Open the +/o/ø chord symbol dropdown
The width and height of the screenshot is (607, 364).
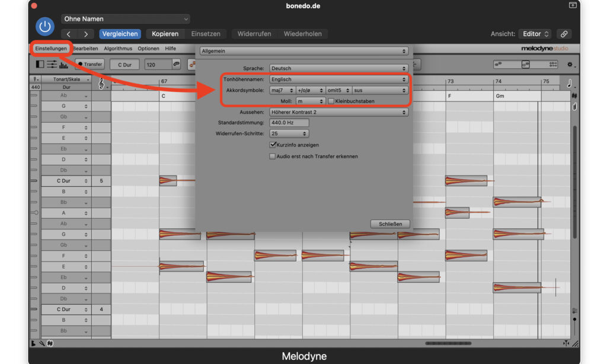(310, 90)
